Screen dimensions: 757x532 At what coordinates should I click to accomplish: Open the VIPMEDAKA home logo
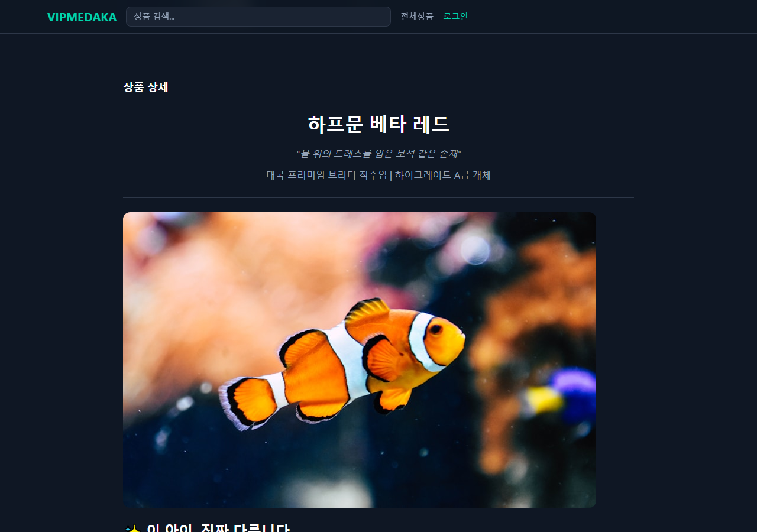(82, 17)
